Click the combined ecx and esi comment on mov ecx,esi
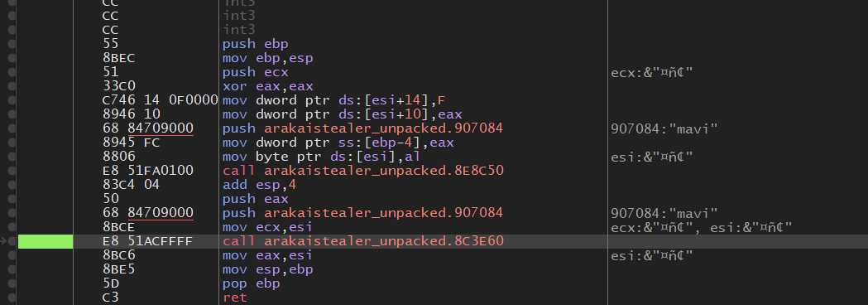 (702, 227)
